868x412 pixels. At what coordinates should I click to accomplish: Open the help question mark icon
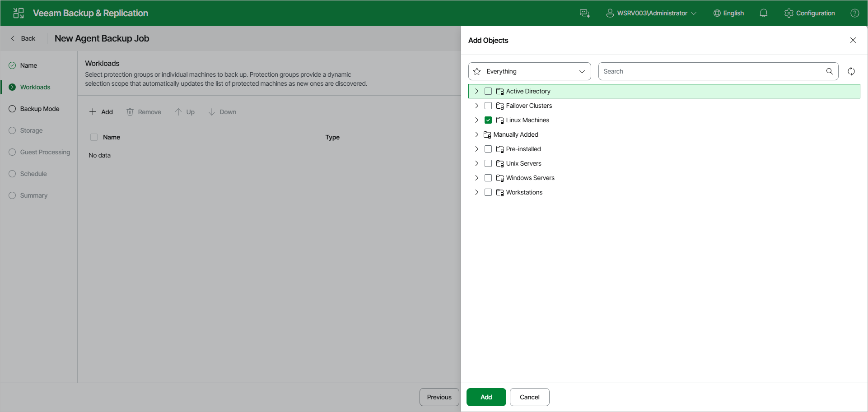(x=855, y=13)
